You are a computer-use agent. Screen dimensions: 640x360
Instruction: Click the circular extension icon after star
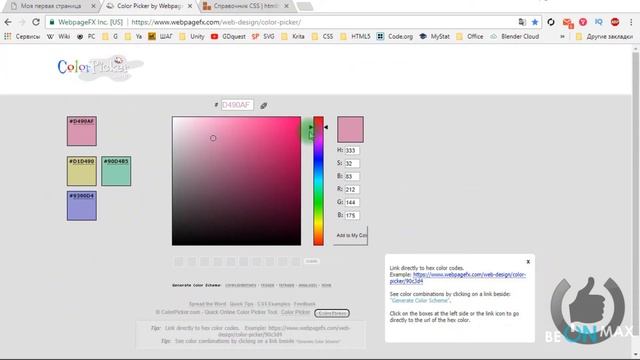551,22
